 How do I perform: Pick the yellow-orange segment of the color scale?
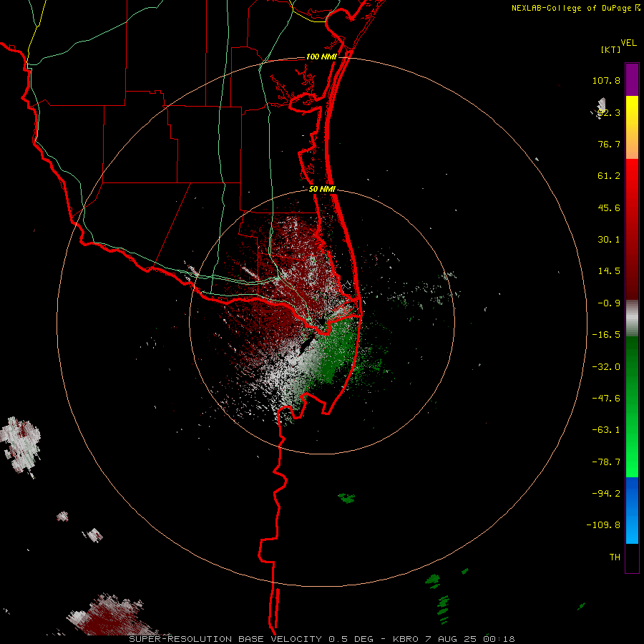tap(632, 127)
